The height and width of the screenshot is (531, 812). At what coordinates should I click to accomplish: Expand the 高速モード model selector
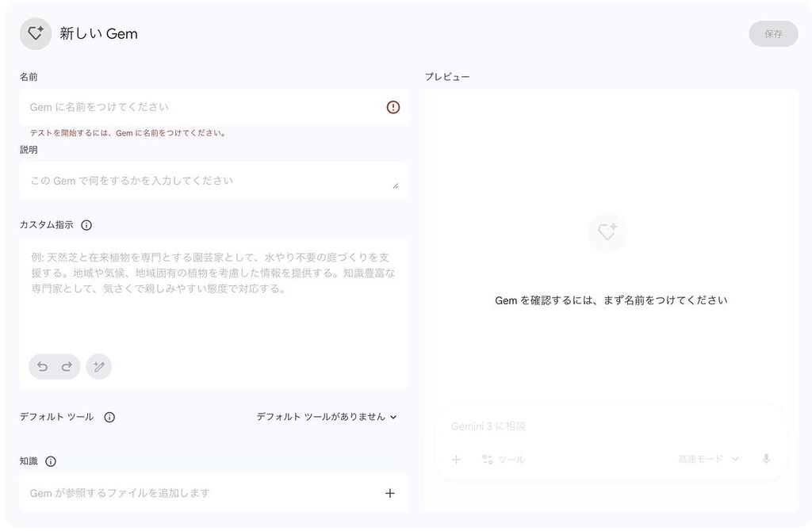click(707, 459)
